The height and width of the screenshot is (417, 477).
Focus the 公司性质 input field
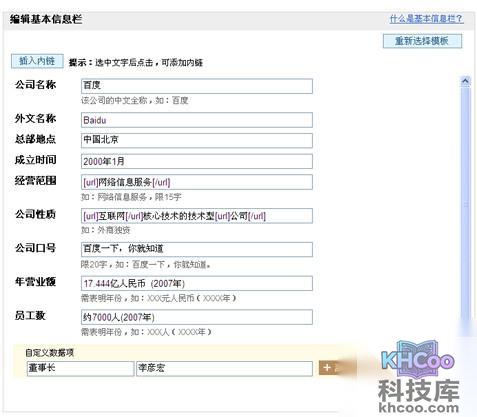click(x=197, y=216)
